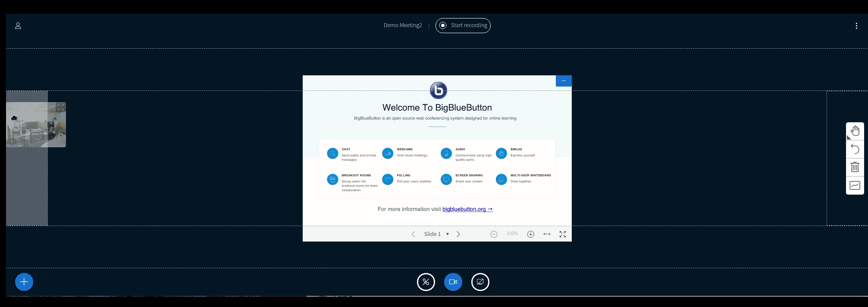The height and width of the screenshot is (307, 868).
Task: Undo the last whiteboard annotation
Action: click(x=855, y=149)
